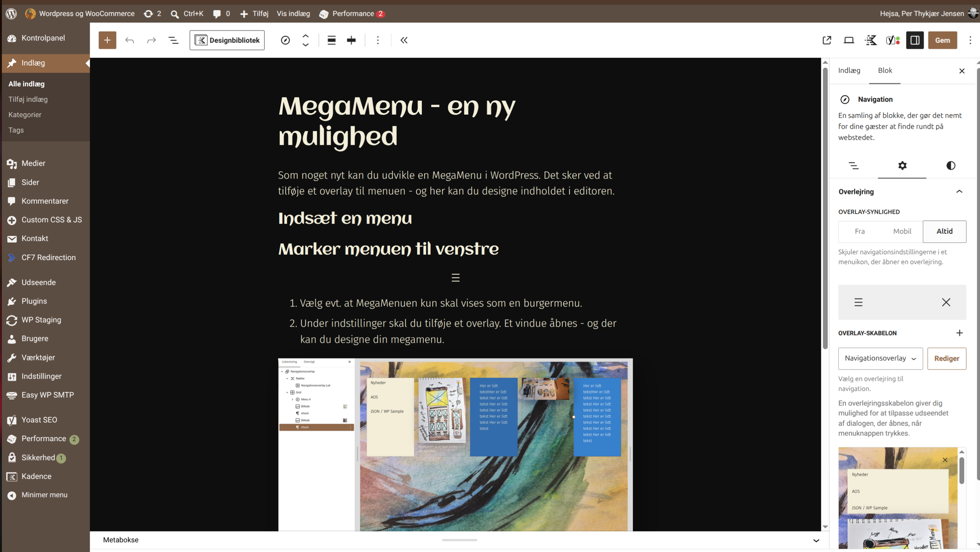The image size is (980, 552).
Task: Set overlay visibility to Altid
Action: tap(944, 231)
